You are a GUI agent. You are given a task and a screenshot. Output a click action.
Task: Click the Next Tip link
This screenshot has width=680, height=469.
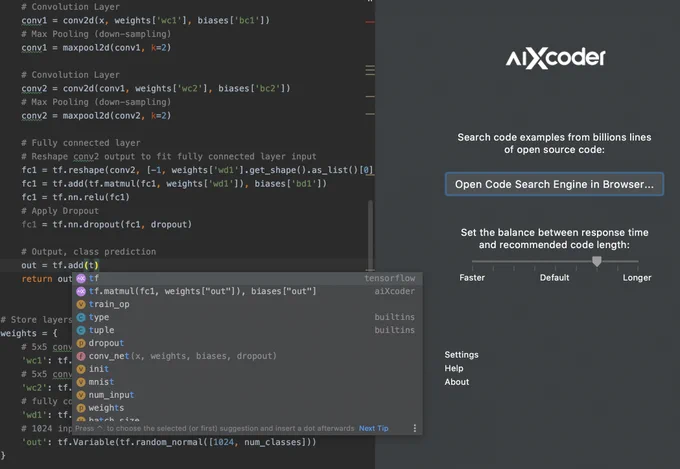373,428
